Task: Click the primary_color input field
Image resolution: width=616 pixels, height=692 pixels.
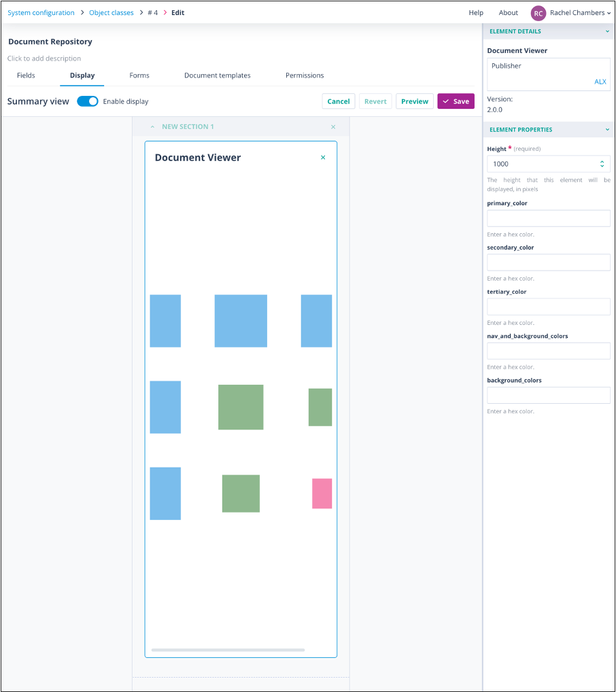Action: [x=549, y=218]
